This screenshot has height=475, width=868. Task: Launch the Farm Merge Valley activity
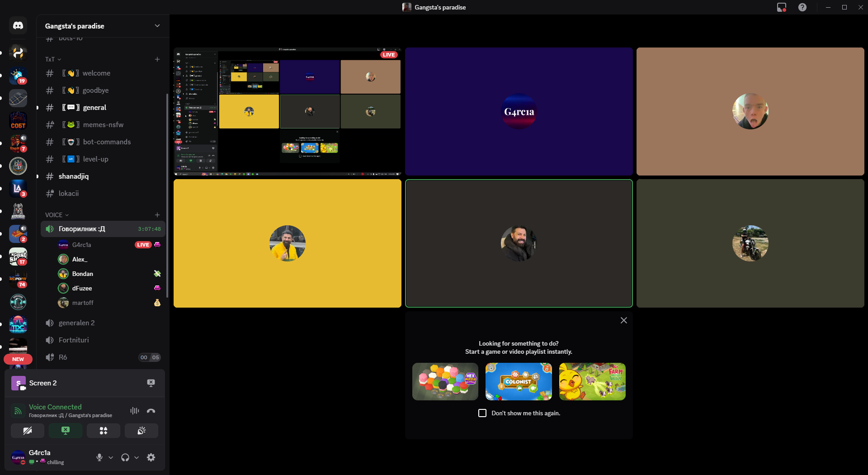tap(592, 381)
